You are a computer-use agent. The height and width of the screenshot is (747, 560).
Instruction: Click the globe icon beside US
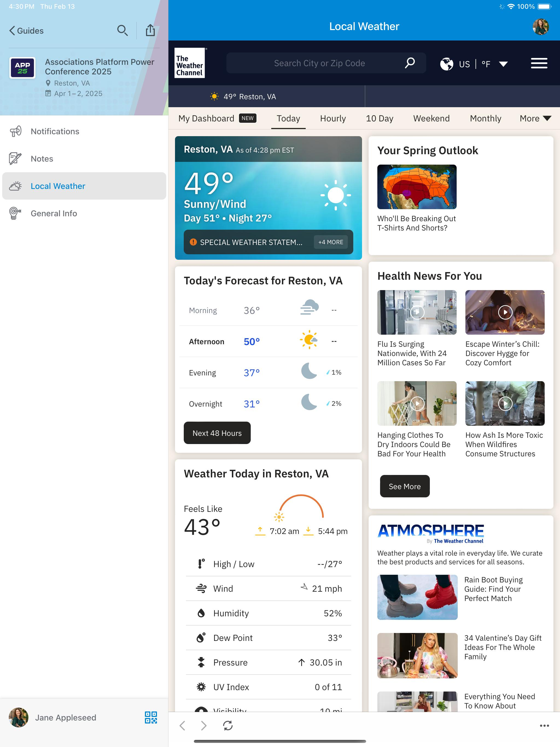click(446, 64)
